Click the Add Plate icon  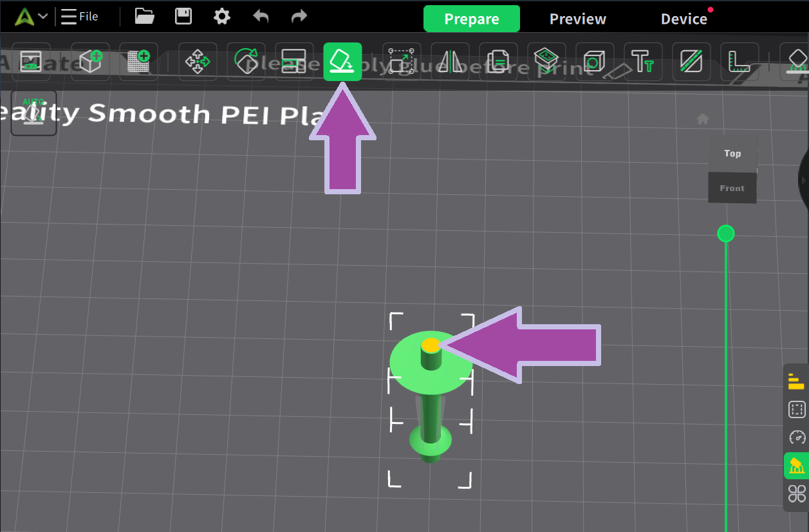pos(138,62)
